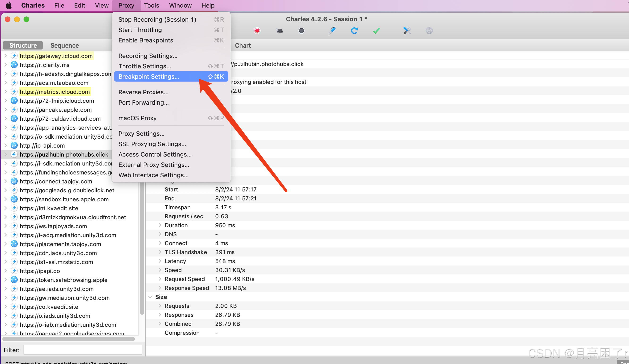
Task: Click the lightning icon beside acs.m.taobao.com
Action: [x=14, y=83]
